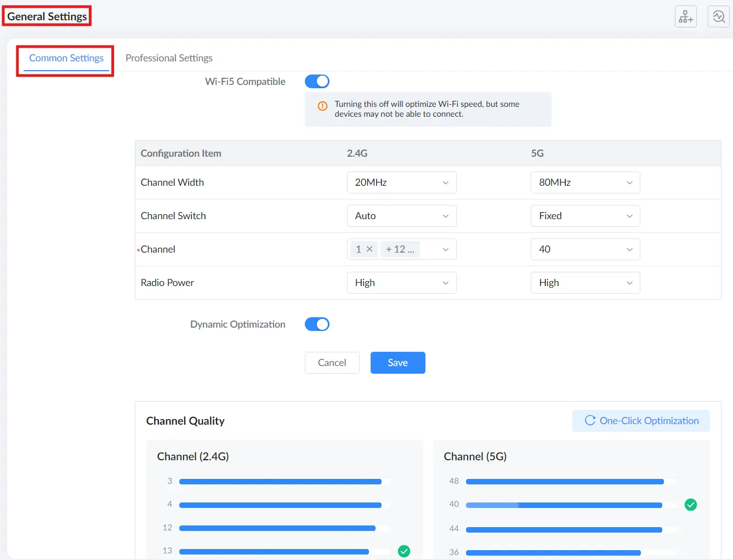Disable Dynamic Optimization switch
This screenshot has width=733, height=560.
[x=317, y=324]
